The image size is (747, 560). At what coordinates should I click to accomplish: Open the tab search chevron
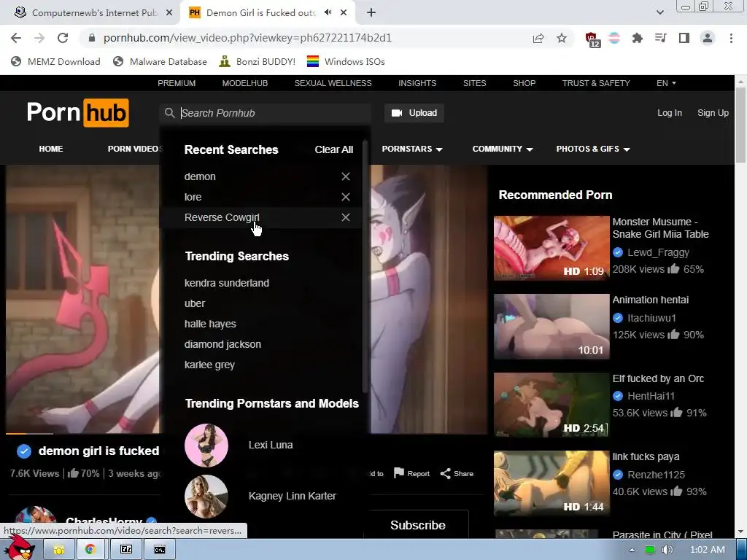pos(659,13)
